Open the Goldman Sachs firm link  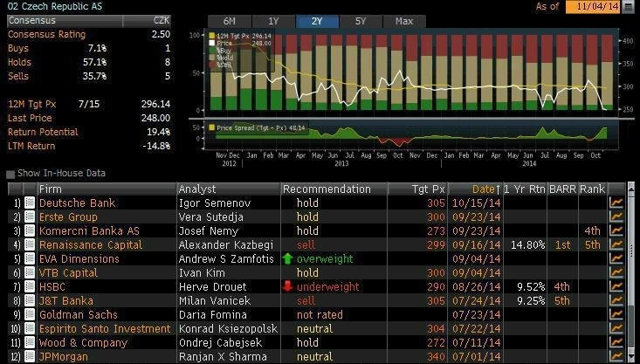78,314
